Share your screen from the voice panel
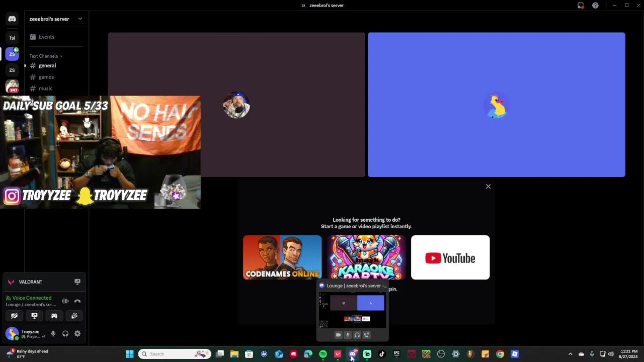The width and height of the screenshot is (644, 362). (34, 316)
